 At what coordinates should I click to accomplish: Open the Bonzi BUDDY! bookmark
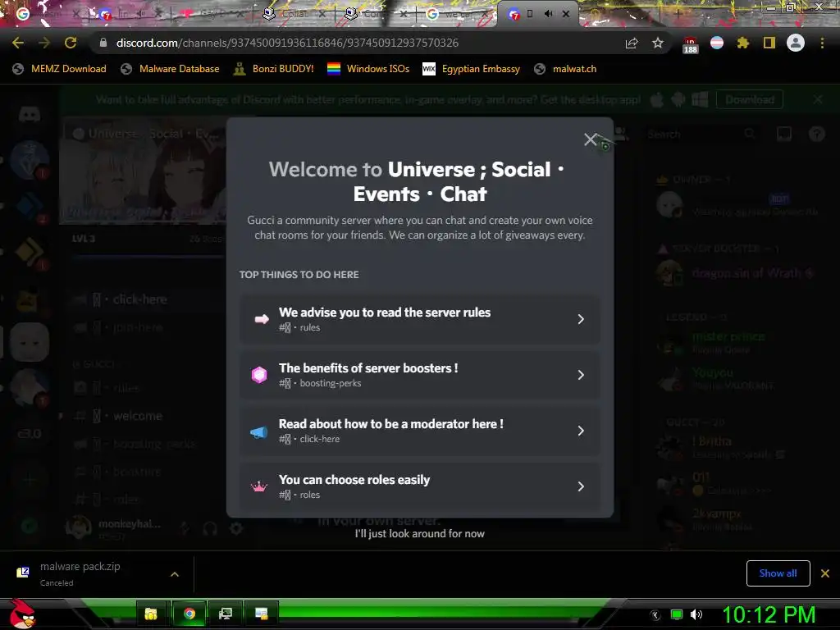point(274,69)
